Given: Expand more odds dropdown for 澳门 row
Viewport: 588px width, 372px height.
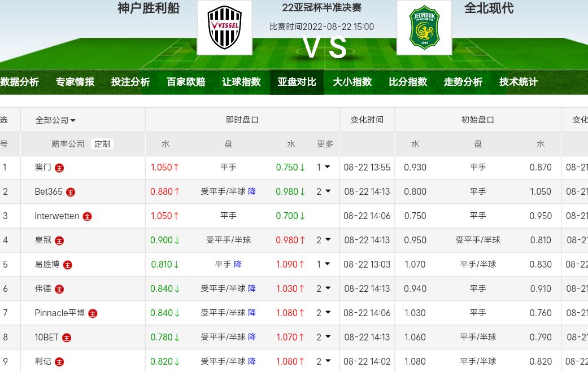Looking at the screenshot, I should (323, 167).
